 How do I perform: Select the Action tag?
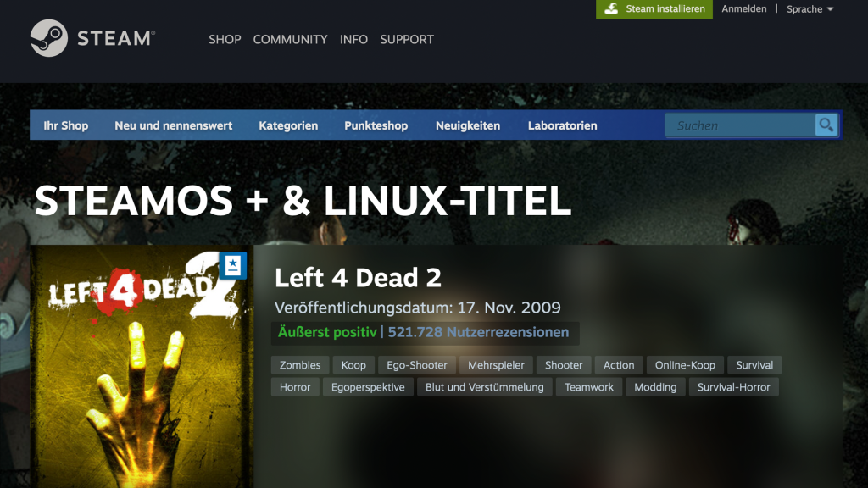point(619,365)
